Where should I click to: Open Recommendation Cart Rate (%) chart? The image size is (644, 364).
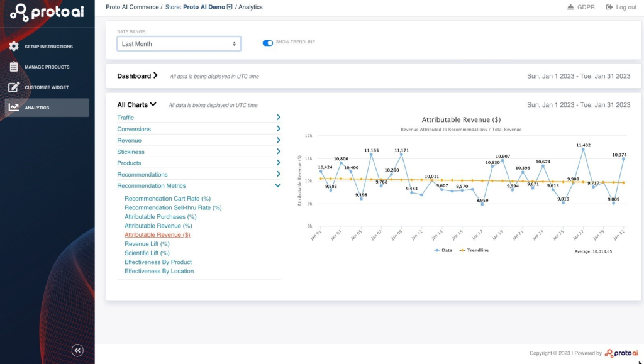pyautogui.click(x=167, y=198)
